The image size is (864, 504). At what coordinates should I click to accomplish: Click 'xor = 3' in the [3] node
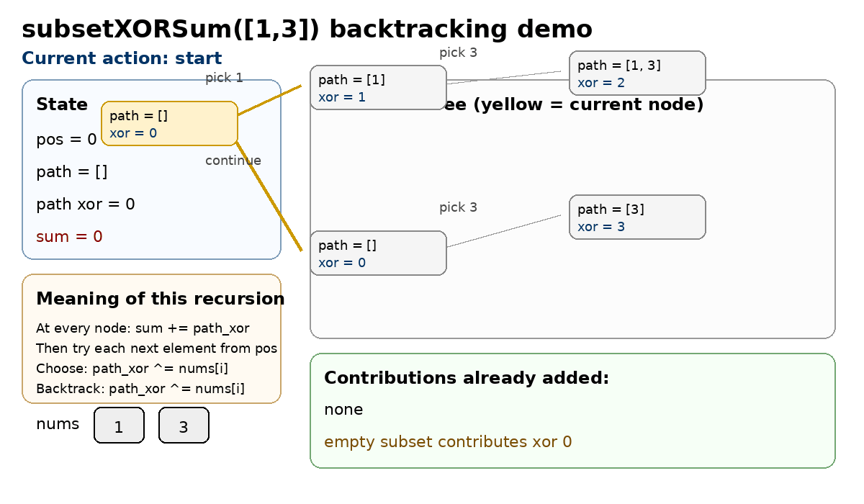coord(601,227)
